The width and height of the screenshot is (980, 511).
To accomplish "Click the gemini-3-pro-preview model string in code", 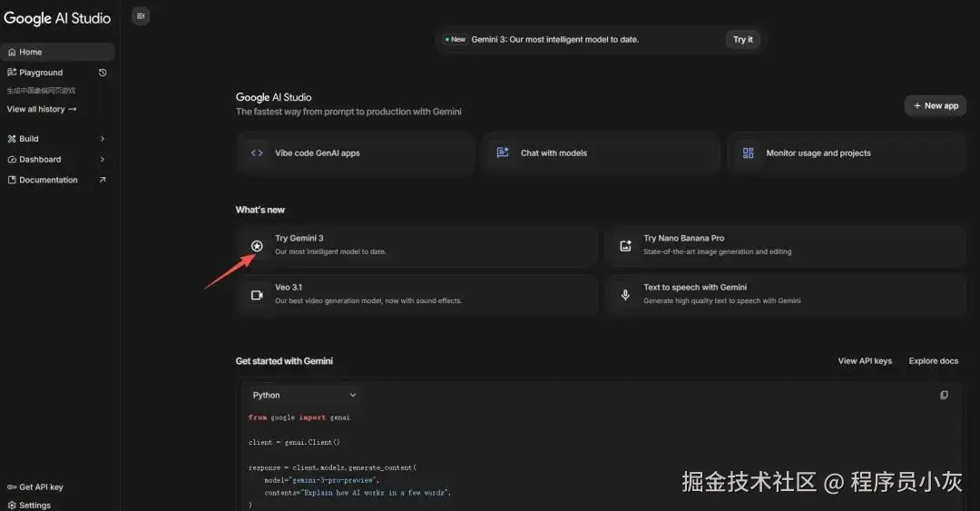I will (x=334, y=480).
